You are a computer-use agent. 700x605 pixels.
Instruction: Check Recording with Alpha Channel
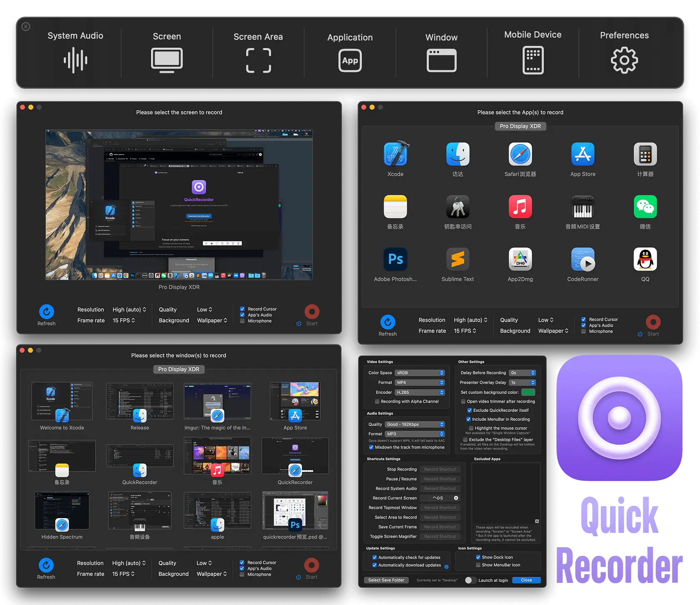click(377, 401)
